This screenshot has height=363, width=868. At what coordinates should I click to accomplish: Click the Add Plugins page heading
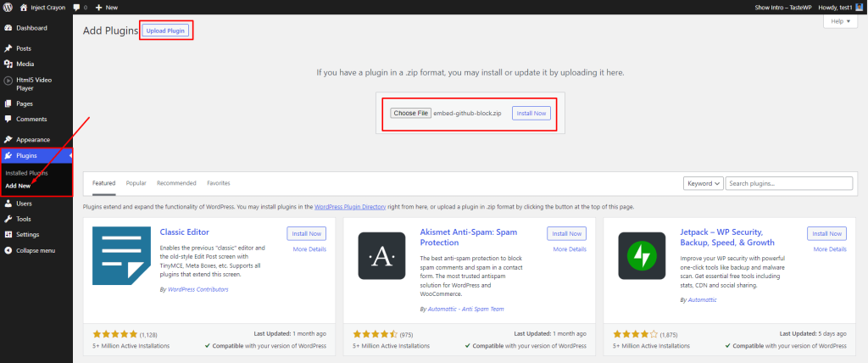click(110, 31)
